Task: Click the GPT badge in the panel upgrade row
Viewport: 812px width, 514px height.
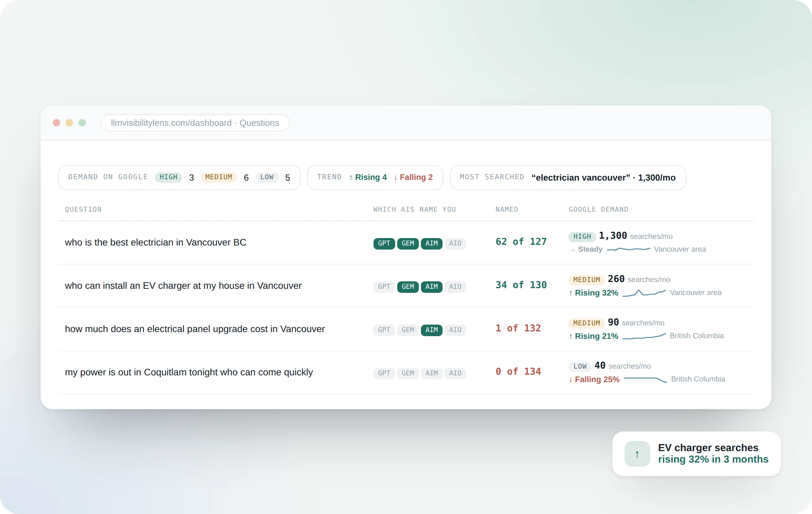Action: click(x=384, y=330)
